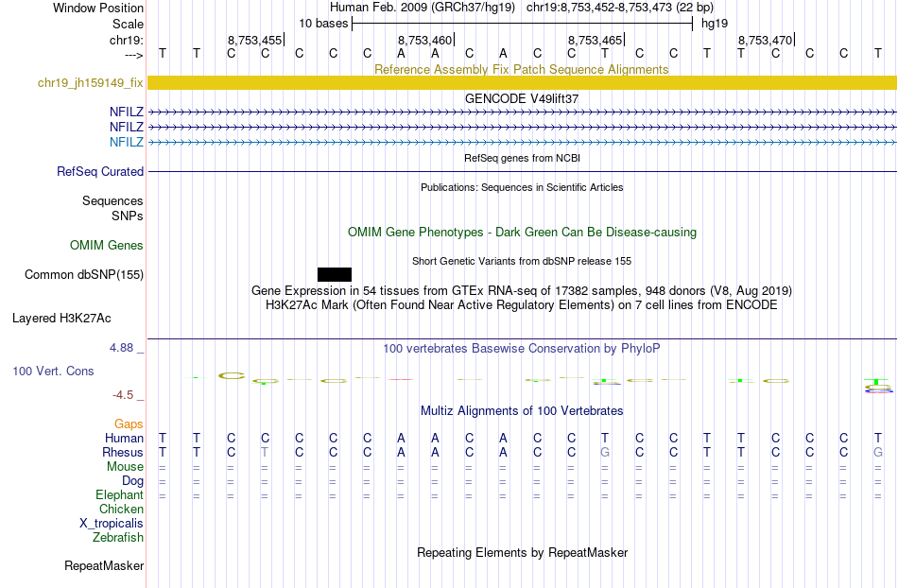The height and width of the screenshot is (588, 898).
Task: Open the GTEx Gene Expression track title
Action: click(522, 290)
